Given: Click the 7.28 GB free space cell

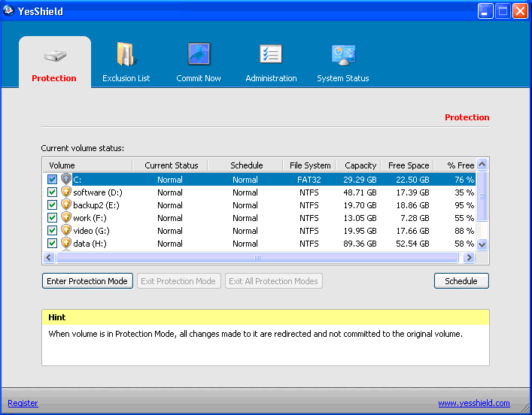Looking at the screenshot, I should coord(415,218).
